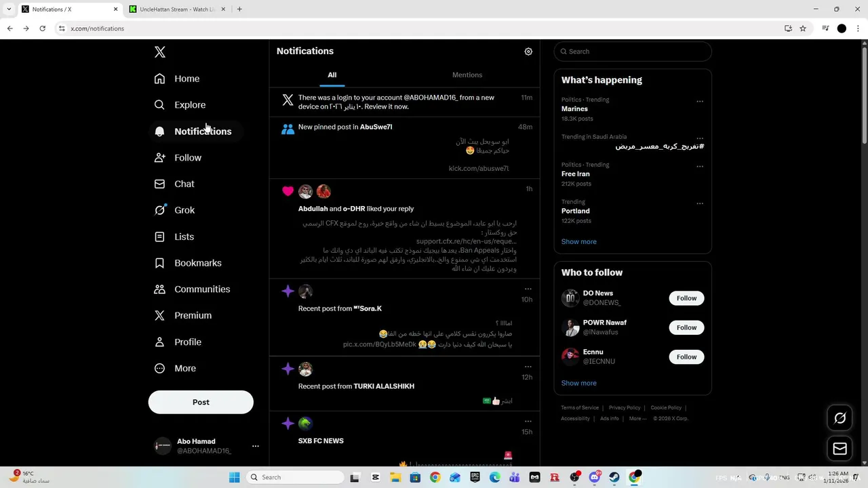The image size is (868, 488).
Task: Open options dots on TURKI ALALSHIKH notification
Action: pyautogui.click(x=528, y=367)
